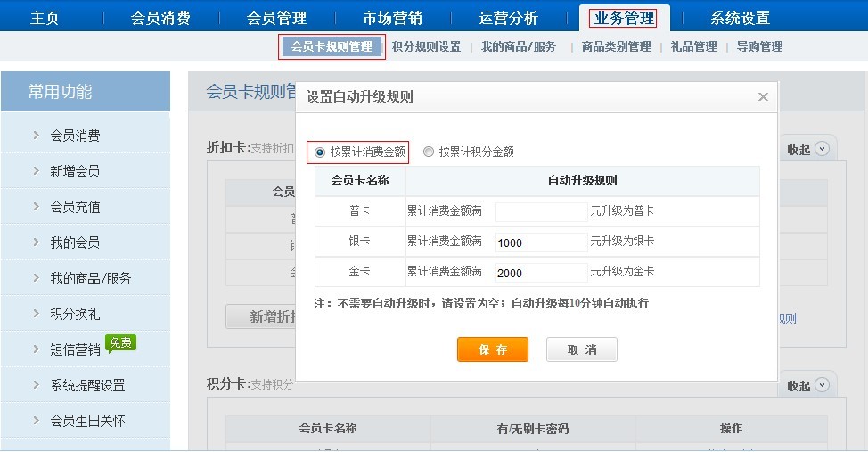Image resolution: width=868 pixels, height=452 pixels.
Task: Close the 设置自动升级规则 dialog with X
Action: click(763, 97)
